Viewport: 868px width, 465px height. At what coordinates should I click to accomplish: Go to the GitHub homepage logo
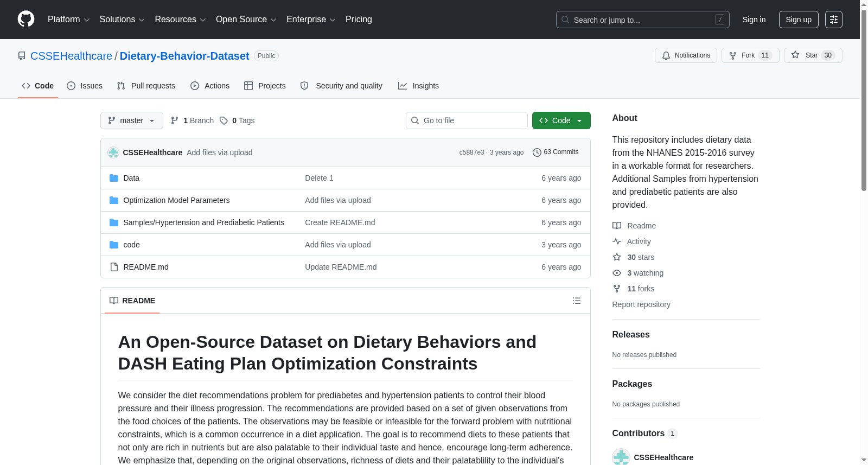coord(26,20)
